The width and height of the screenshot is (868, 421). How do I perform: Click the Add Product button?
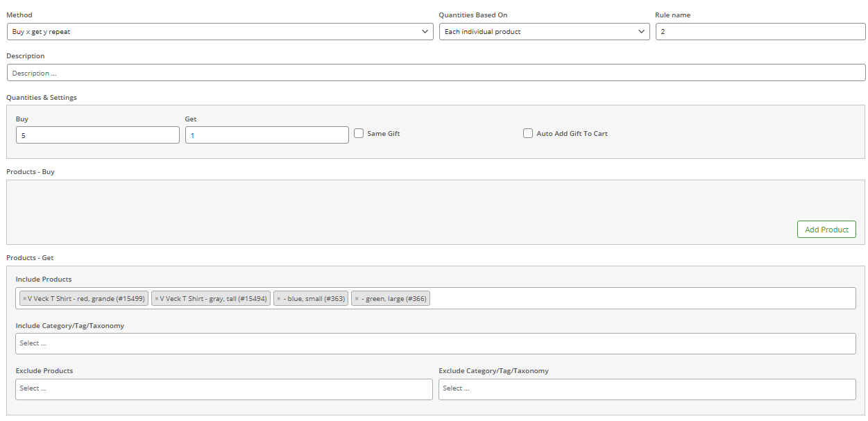tap(826, 230)
